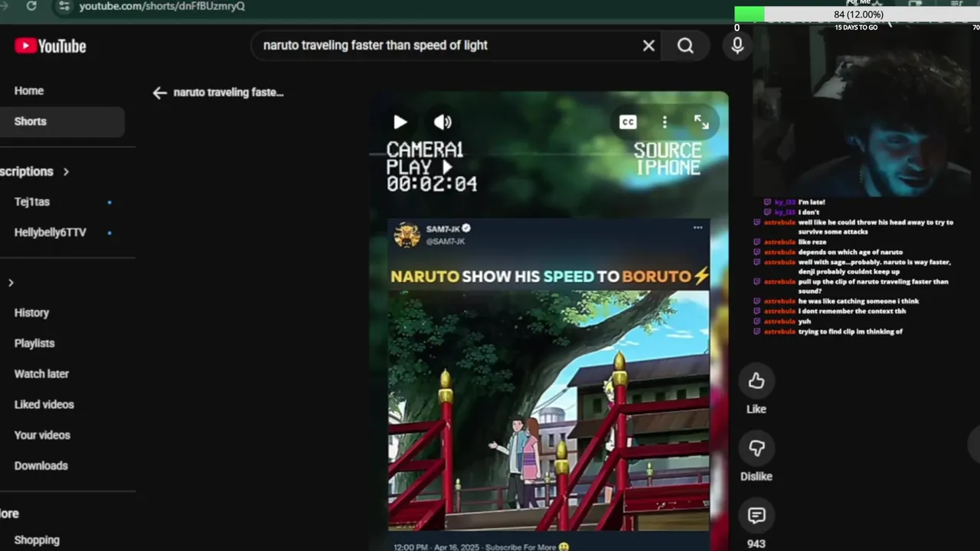Go back with the left arrow

coord(159,93)
